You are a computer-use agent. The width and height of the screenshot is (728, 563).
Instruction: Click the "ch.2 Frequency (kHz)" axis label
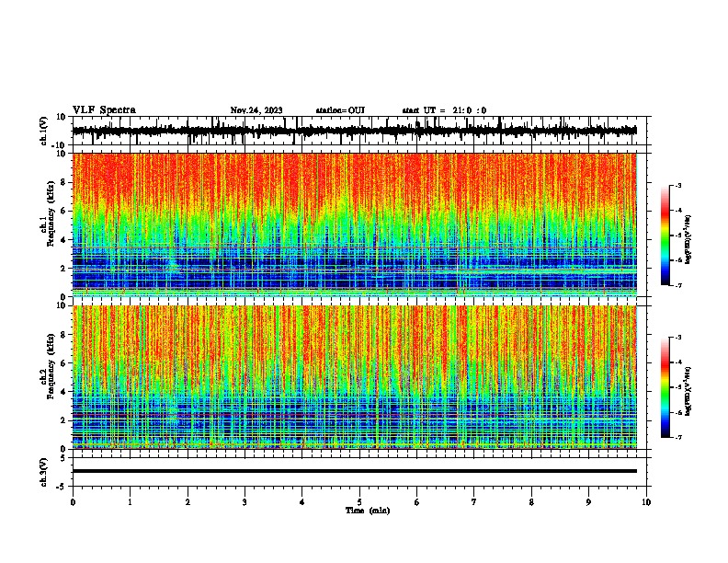pyautogui.click(x=47, y=366)
